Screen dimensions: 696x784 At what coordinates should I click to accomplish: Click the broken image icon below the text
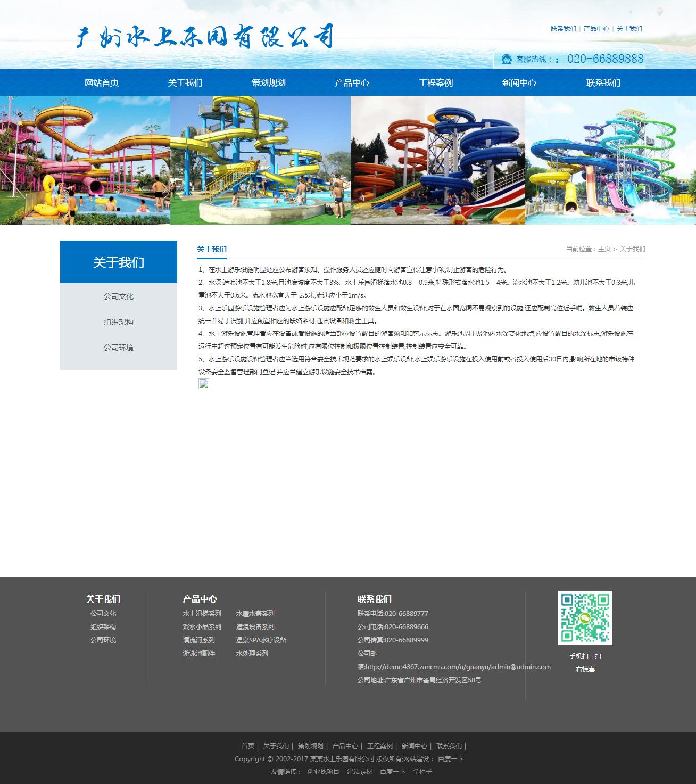(204, 384)
